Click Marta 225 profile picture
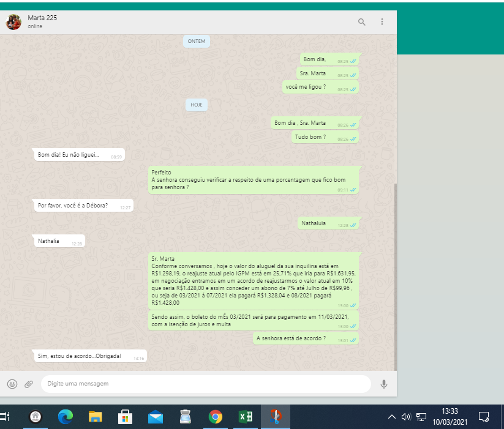The width and height of the screenshot is (504, 429). click(x=13, y=23)
